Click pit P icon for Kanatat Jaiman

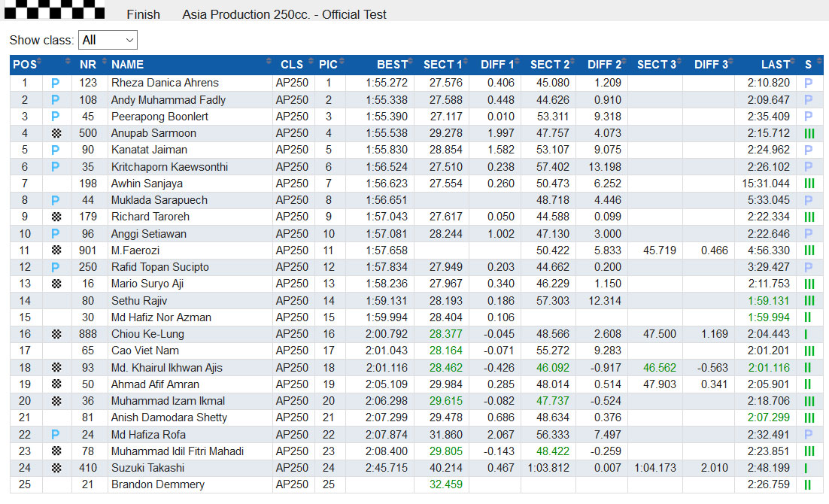click(56, 150)
